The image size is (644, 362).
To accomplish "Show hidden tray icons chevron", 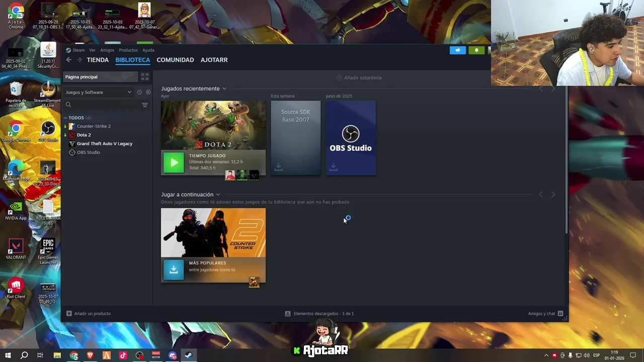I will coord(546,355).
